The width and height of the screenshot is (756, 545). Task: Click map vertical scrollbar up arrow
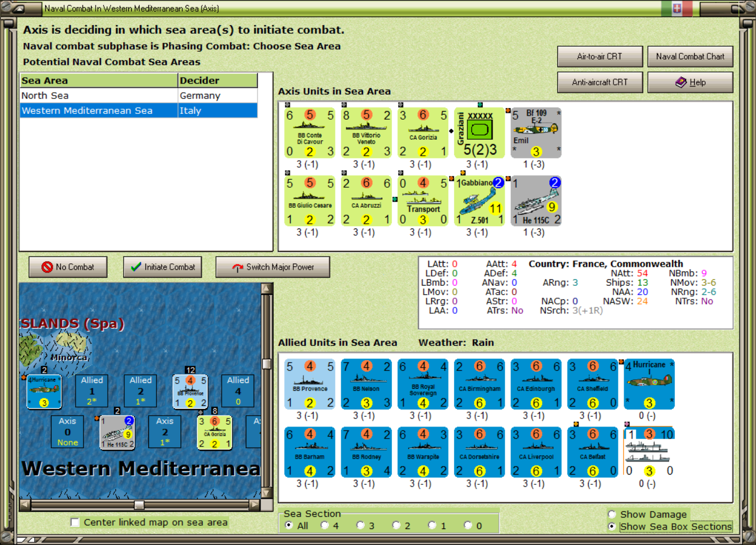266,288
